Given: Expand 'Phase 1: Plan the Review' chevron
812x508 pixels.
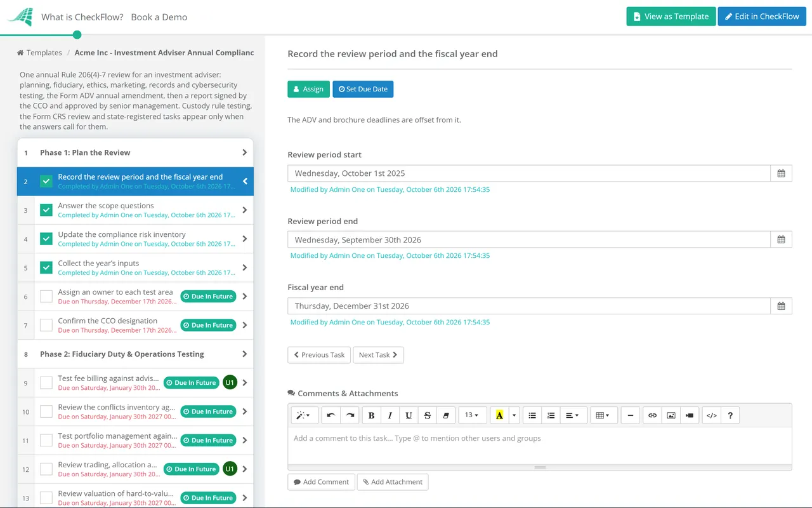Looking at the screenshot, I should (244, 152).
